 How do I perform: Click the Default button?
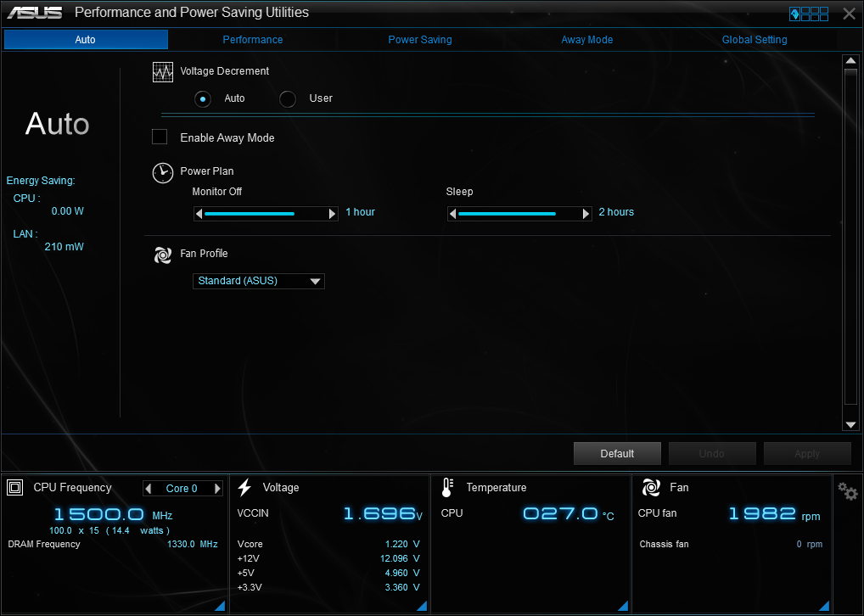click(x=617, y=453)
